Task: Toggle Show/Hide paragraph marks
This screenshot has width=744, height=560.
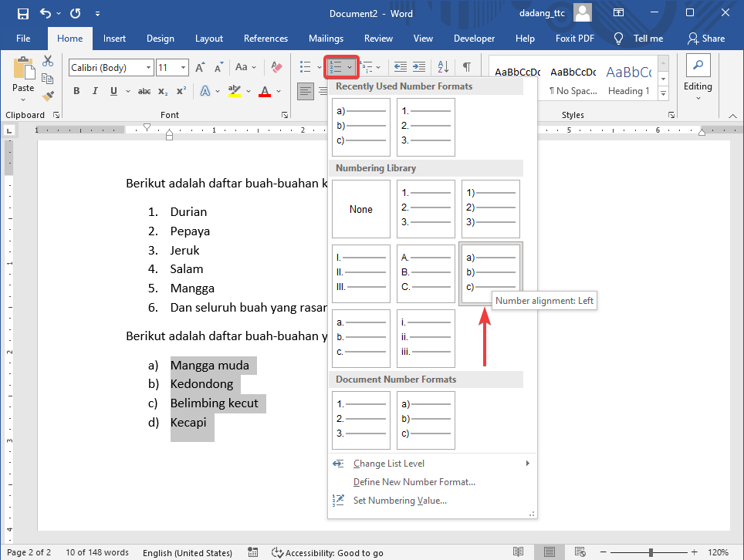Action: point(466,67)
